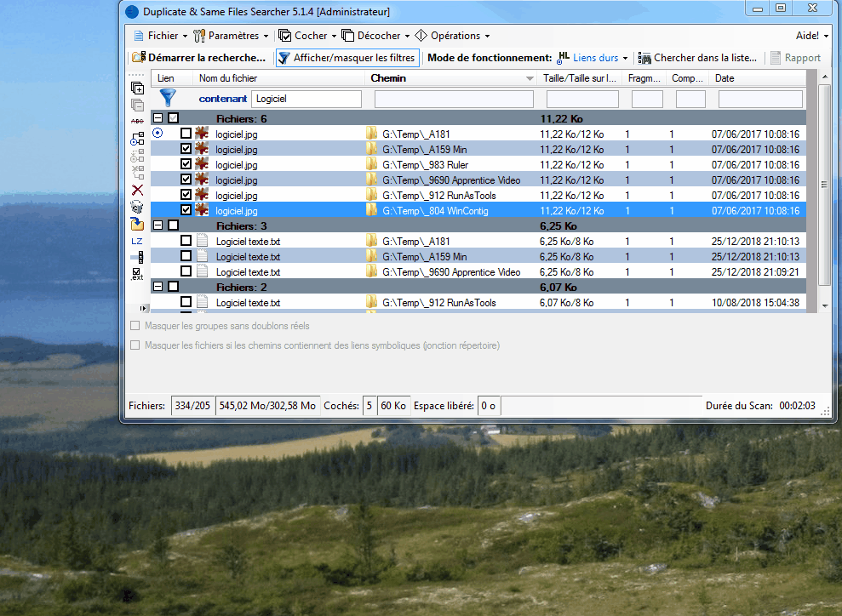Click the contenant filter mode link
842x616 pixels.
(223, 99)
